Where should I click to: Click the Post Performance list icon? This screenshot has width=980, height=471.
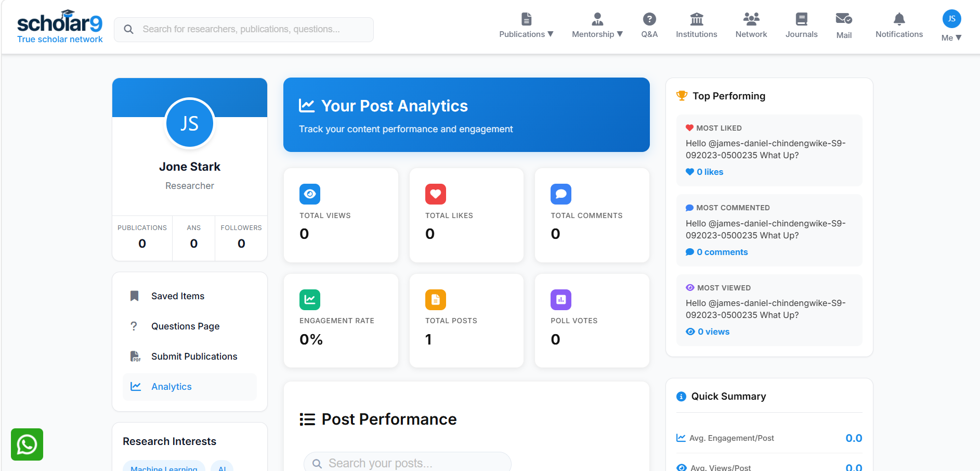[307, 419]
